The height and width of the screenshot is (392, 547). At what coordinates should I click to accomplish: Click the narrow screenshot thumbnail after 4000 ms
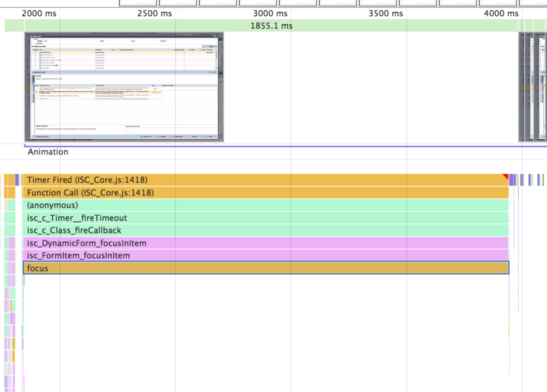click(523, 87)
